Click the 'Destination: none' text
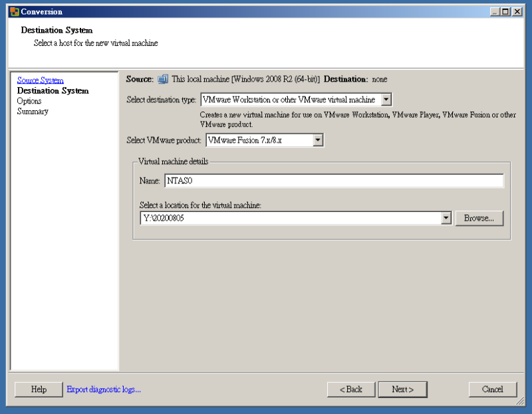The width and height of the screenshot is (532, 414). [355, 79]
